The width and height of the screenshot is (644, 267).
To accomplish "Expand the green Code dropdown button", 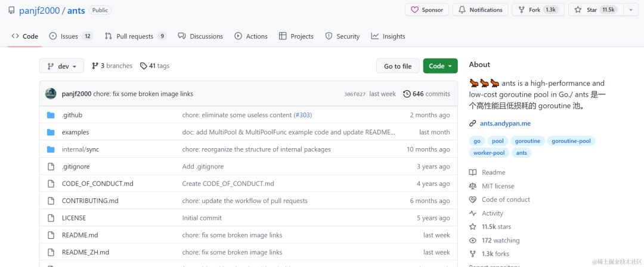I will (440, 66).
